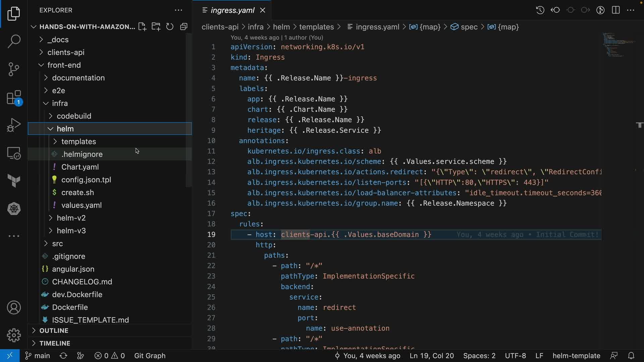Change helm-template language mode
This screenshot has width=644, height=362.
576,356
